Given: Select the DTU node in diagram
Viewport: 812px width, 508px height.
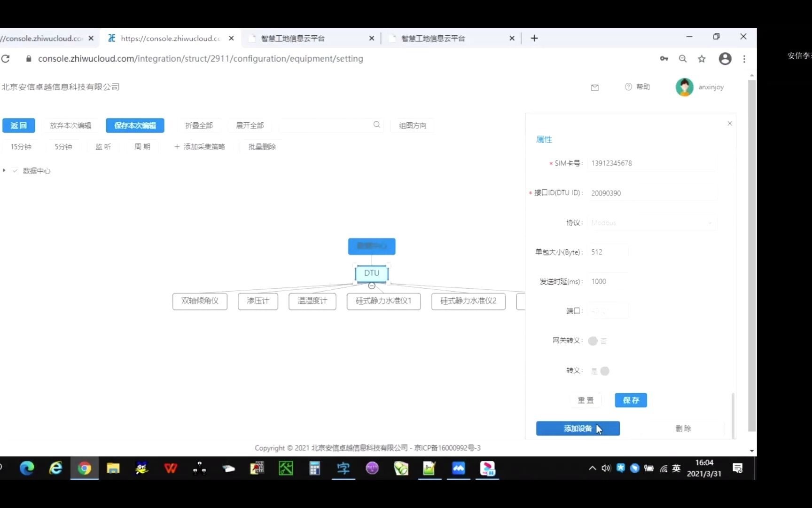Looking at the screenshot, I should tap(372, 273).
